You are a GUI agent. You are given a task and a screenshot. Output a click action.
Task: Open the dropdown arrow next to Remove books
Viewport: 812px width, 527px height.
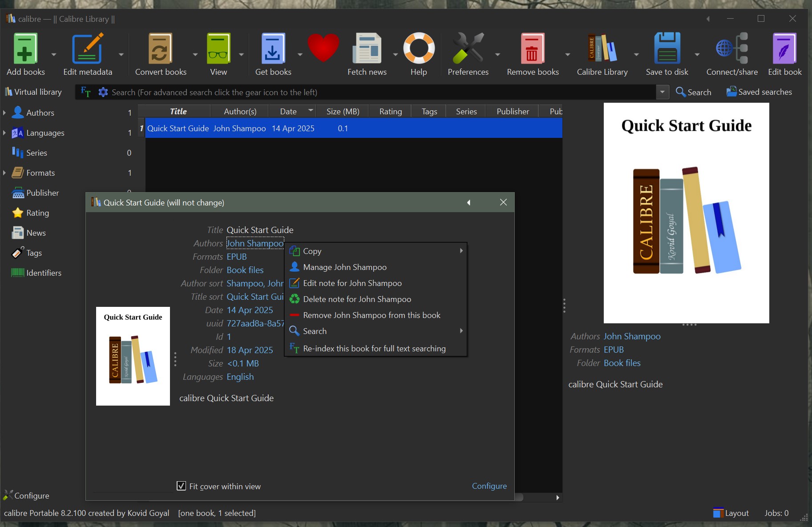[567, 54]
